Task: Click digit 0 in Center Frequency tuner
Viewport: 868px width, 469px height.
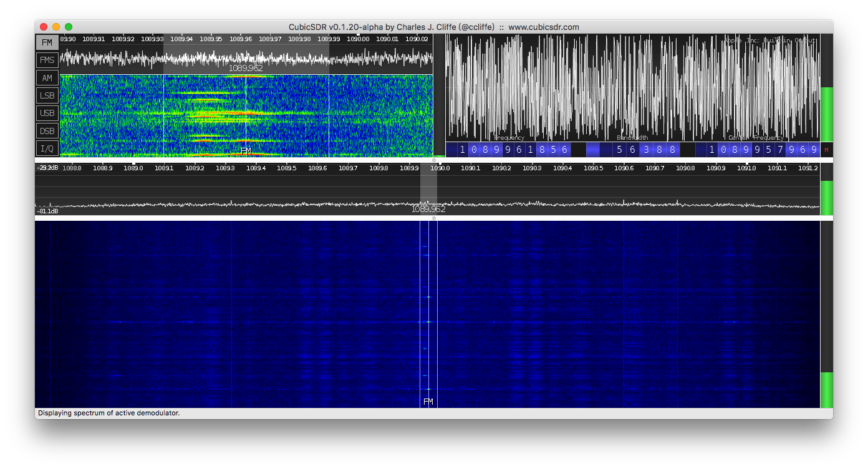Action: (723, 150)
